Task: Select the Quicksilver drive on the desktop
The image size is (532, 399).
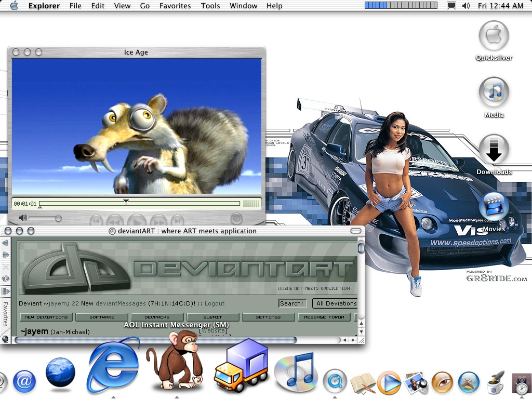Action: click(x=494, y=41)
